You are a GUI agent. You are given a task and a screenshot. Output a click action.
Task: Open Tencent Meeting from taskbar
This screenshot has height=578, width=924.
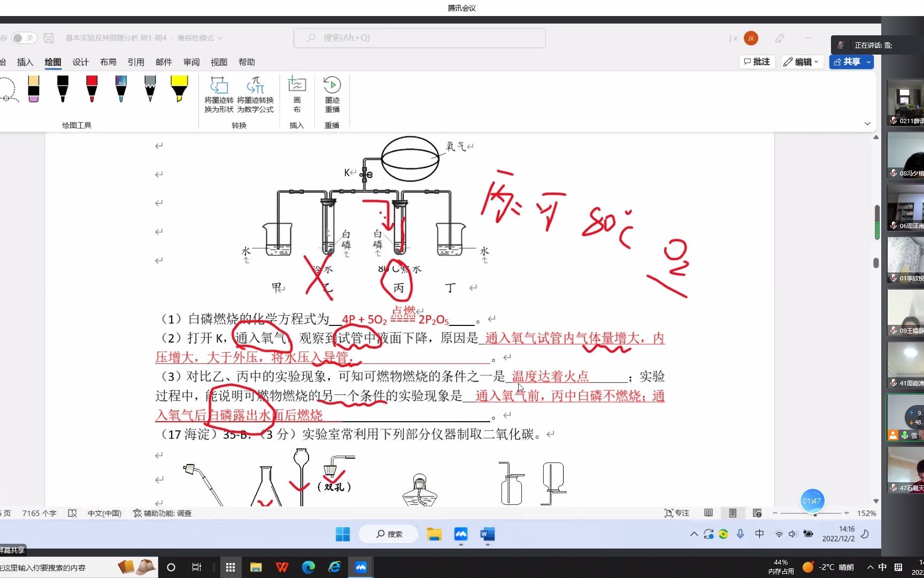tap(461, 534)
